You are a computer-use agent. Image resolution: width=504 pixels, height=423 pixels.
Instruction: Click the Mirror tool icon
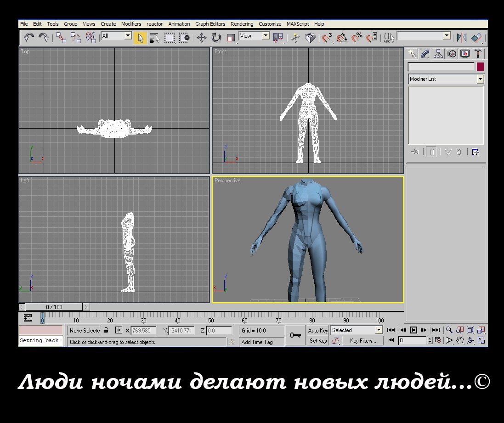[x=461, y=38]
